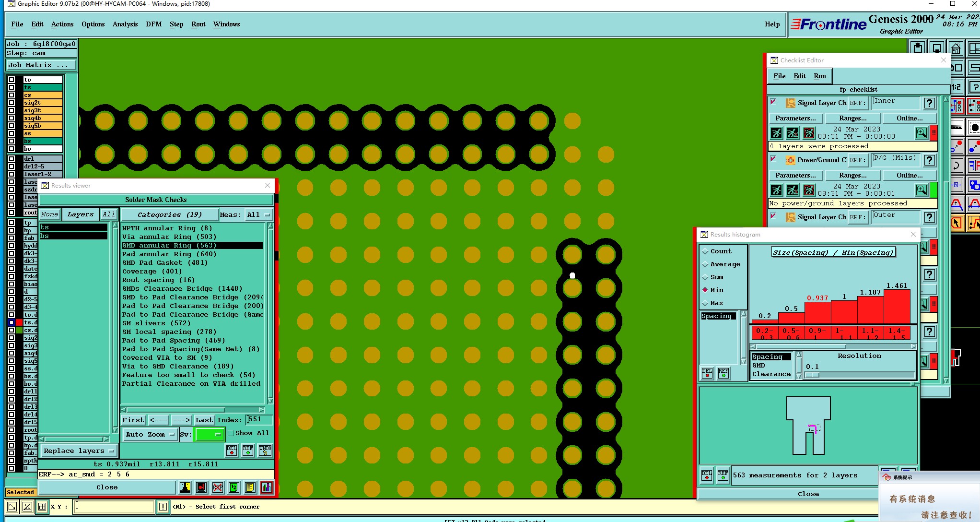Select the Max radio button in histogram
Screen dimensions: 980x522
[x=705, y=303]
